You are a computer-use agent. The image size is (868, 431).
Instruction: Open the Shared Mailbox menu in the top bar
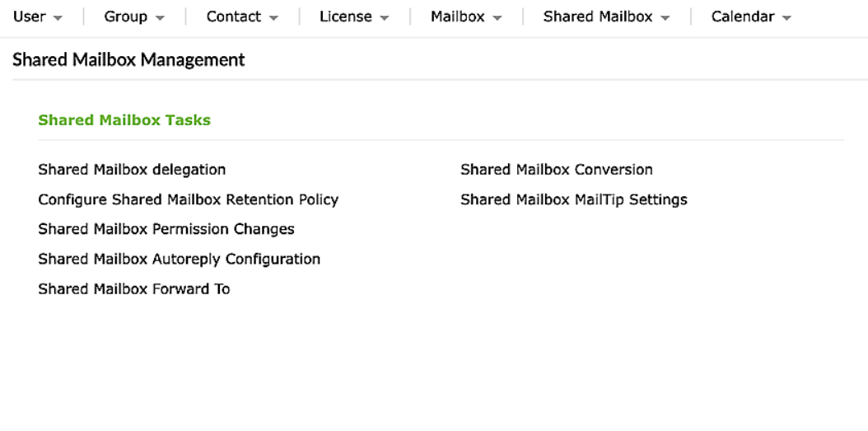click(x=597, y=17)
